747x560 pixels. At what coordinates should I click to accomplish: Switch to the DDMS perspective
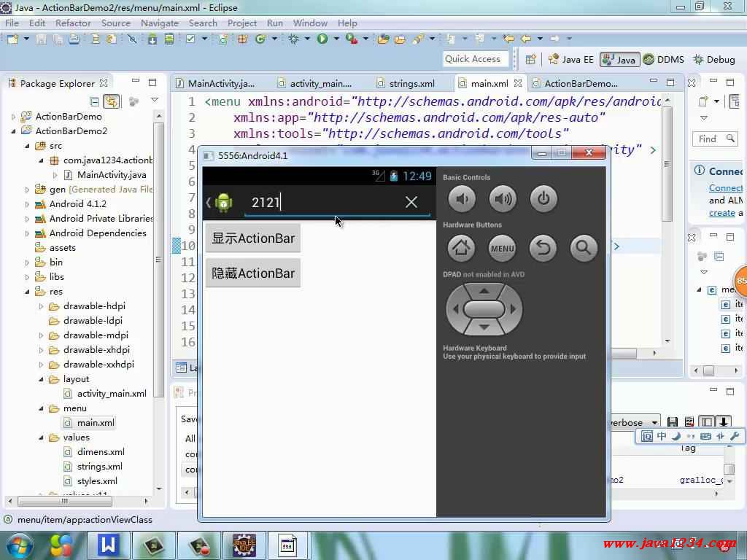pyautogui.click(x=664, y=60)
